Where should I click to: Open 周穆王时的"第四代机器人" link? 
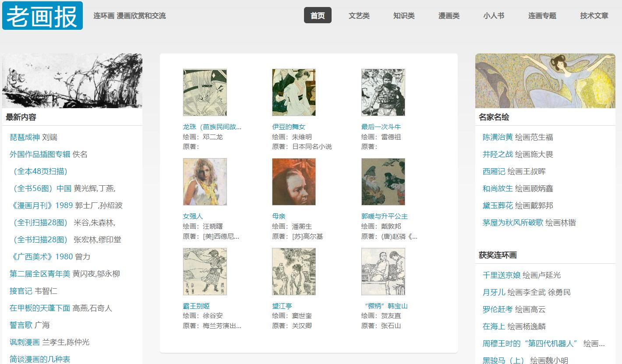pyautogui.click(x=530, y=343)
